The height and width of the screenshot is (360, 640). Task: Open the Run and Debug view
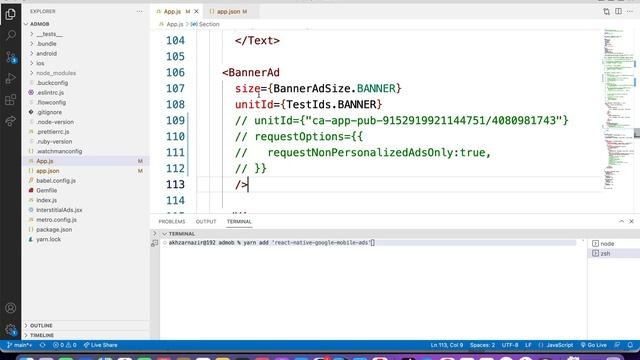11,78
